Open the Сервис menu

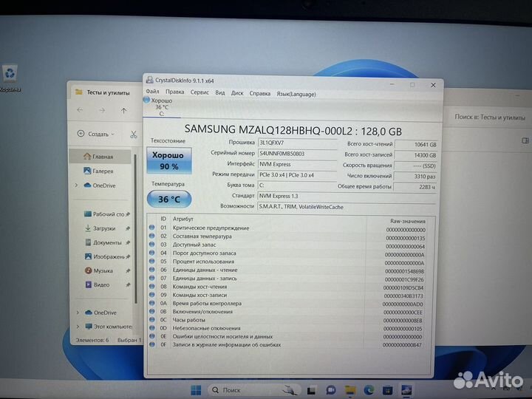pyautogui.click(x=199, y=92)
